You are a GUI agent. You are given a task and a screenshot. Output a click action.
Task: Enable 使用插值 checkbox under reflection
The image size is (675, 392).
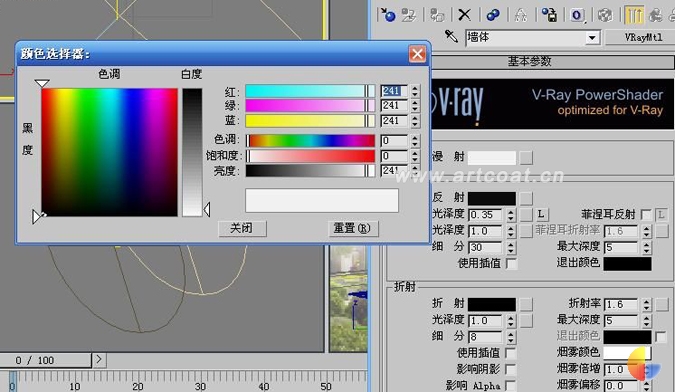(x=511, y=263)
